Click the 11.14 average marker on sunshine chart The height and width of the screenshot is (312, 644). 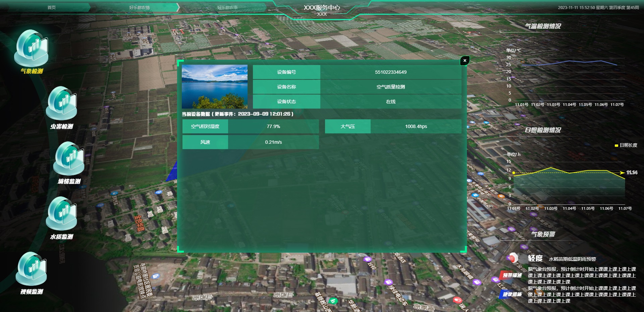coord(632,173)
